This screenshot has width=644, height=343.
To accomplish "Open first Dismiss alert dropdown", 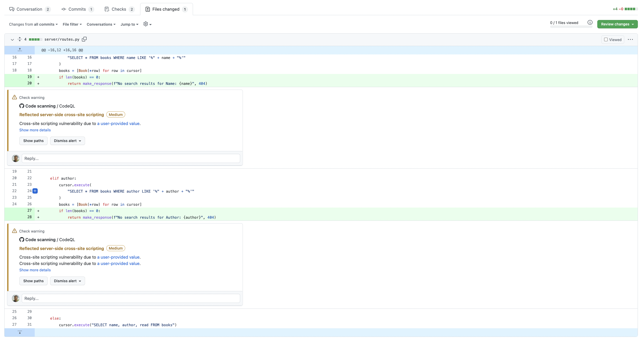I will (x=67, y=141).
